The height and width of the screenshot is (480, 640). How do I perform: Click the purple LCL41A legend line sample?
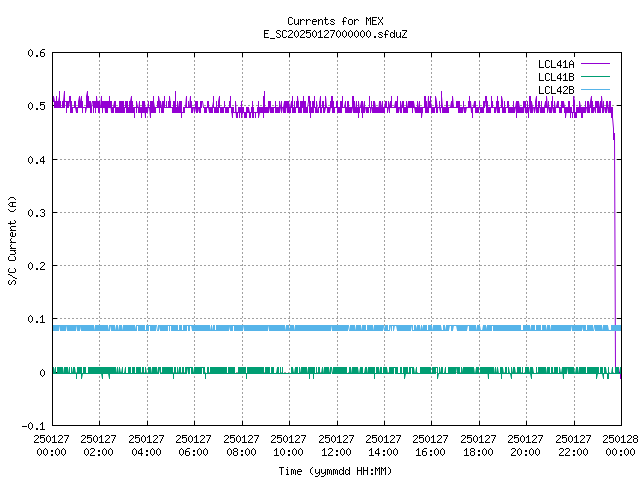click(x=595, y=64)
